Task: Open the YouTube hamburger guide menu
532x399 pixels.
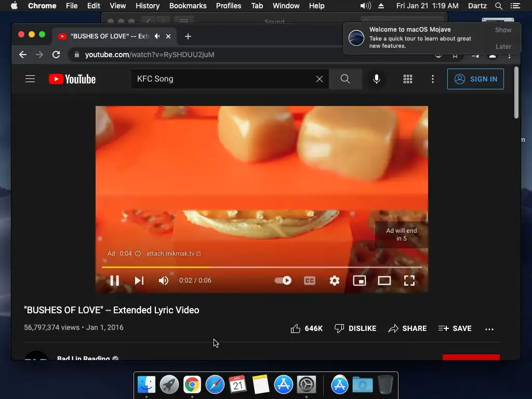Action: [x=30, y=79]
